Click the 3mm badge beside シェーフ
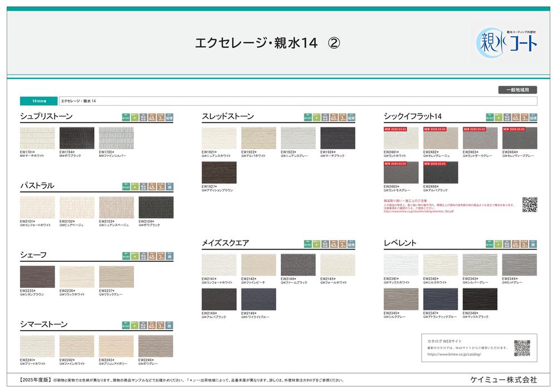 click(x=161, y=256)
